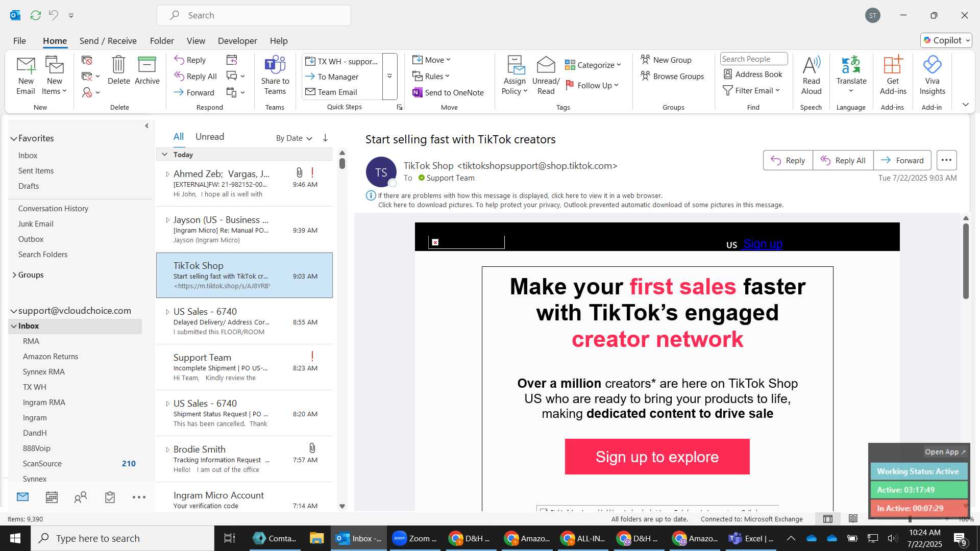Expand the Groups folder section
The width and height of the screenshot is (980, 551).
[14, 275]
